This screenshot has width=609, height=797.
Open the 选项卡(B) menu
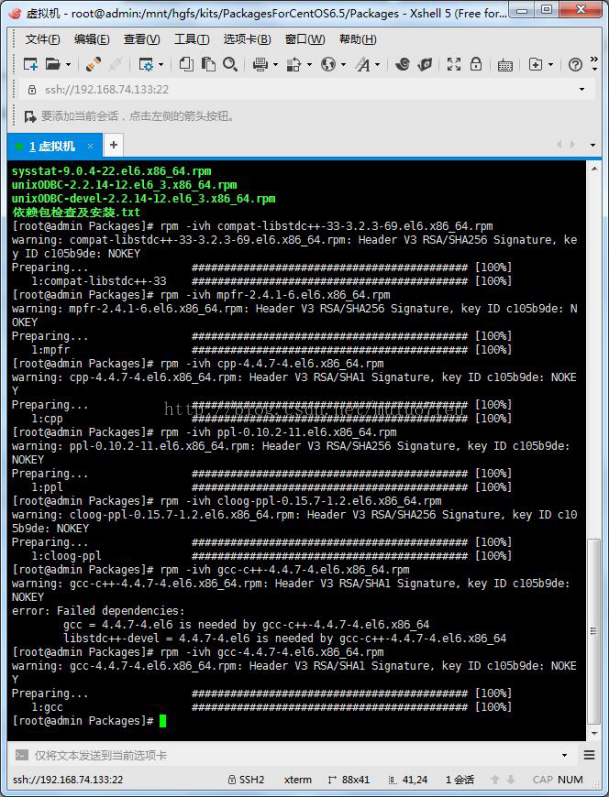(247, 39)
